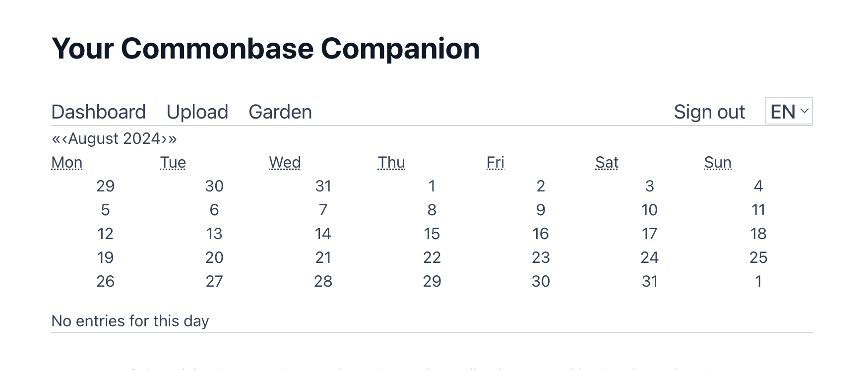Pick day 7 in the calendar

coord(323,210)
